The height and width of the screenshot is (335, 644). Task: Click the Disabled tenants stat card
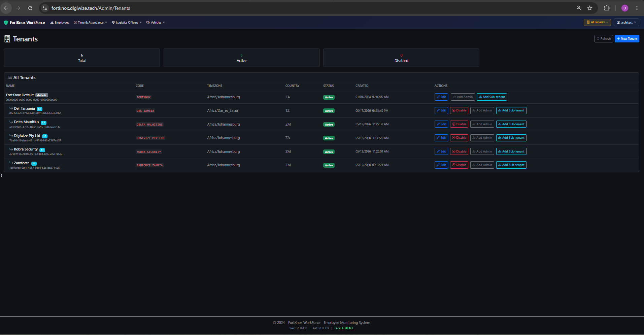pos(401,58)
